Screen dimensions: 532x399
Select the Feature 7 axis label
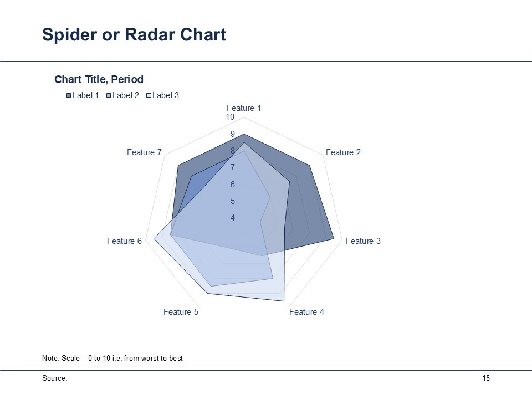click(144, 152)
